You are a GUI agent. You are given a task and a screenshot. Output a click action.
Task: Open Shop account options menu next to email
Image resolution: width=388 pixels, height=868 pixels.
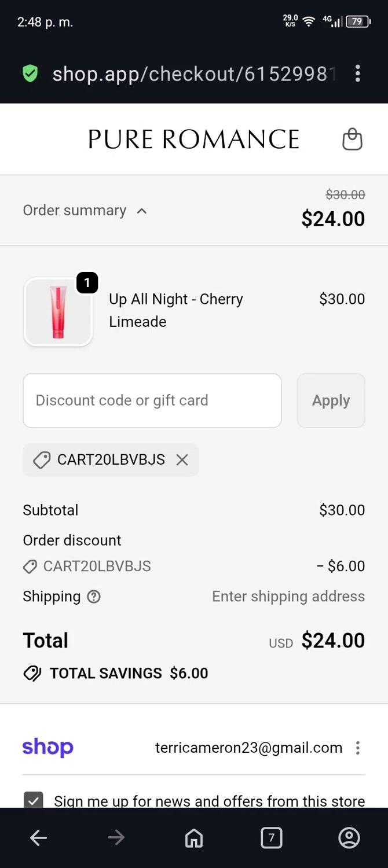point(358,748)
